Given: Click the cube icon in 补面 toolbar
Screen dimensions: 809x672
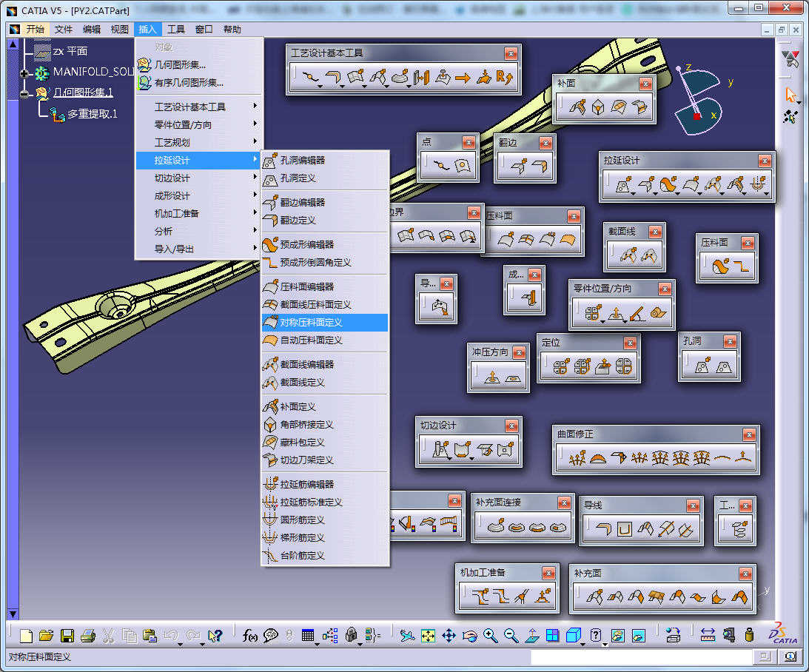Looking at the screenshot, I should point(597,107).
